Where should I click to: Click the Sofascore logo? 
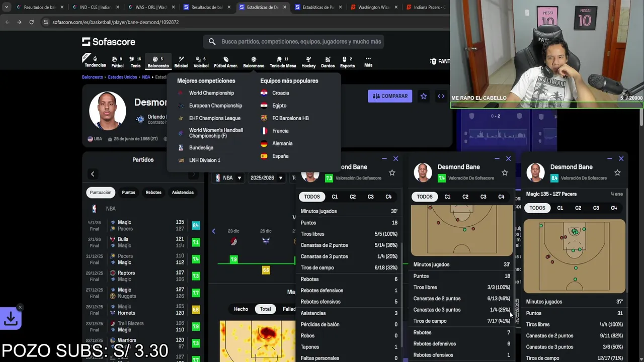(x=109, y=42)
